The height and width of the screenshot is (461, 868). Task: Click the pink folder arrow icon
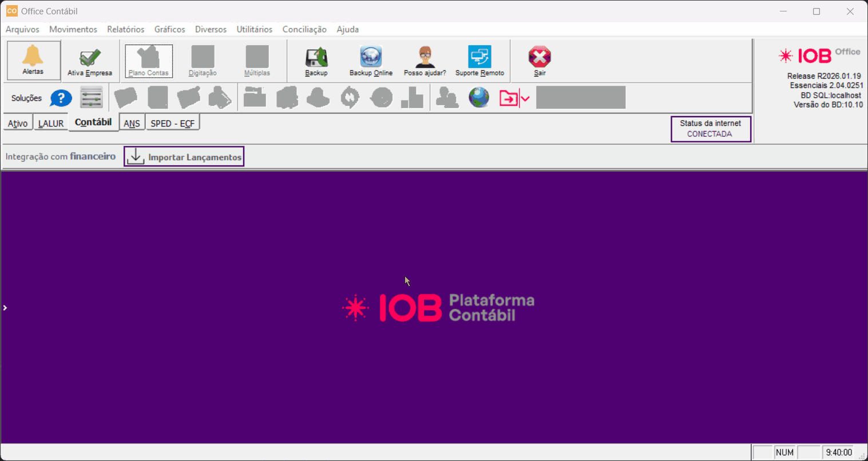[508, 98]
